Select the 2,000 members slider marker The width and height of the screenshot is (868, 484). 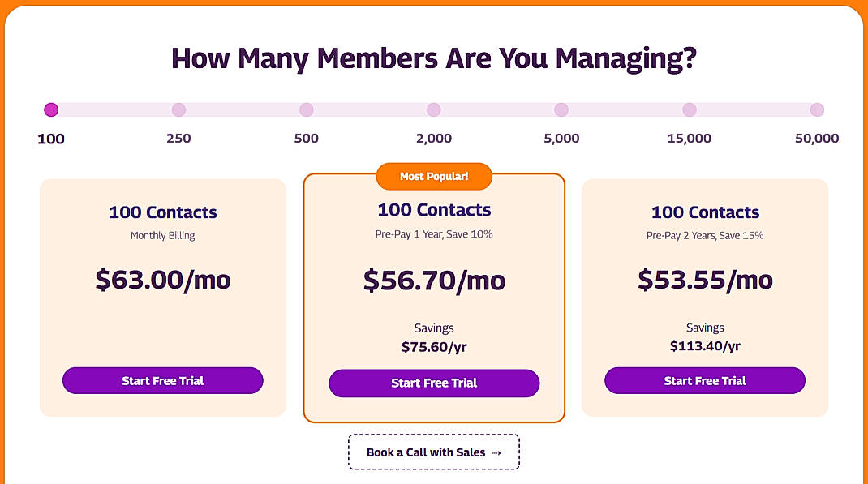(433, 109)
